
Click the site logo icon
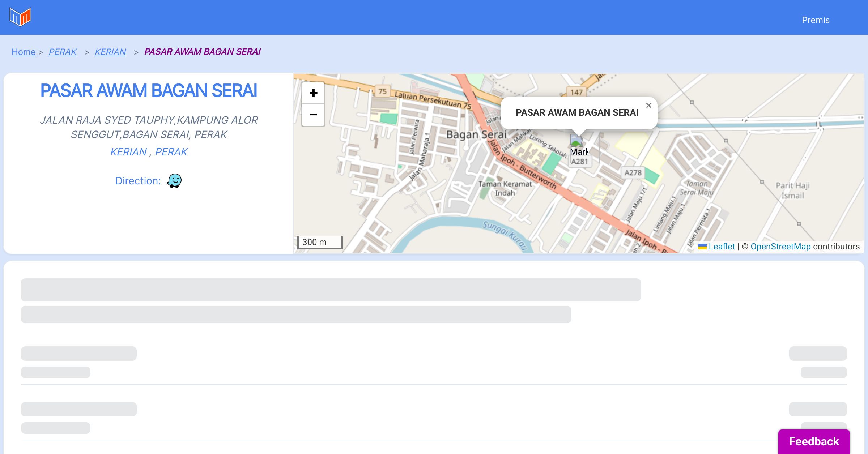click(20, 17)
